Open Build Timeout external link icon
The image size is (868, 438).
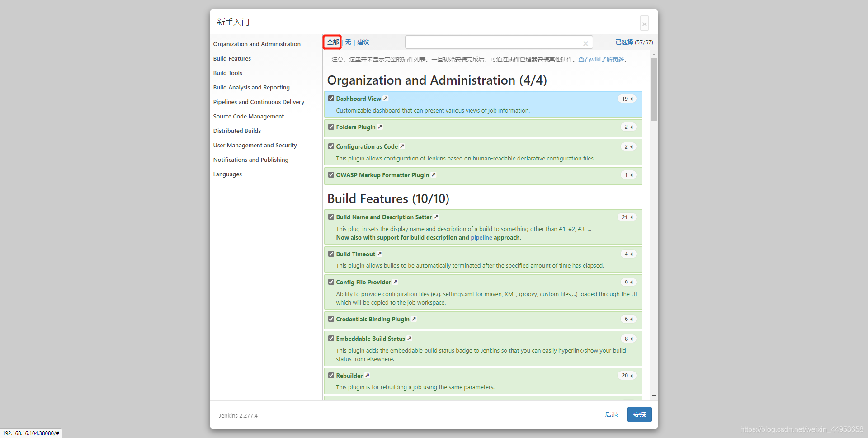pos(379,254)
